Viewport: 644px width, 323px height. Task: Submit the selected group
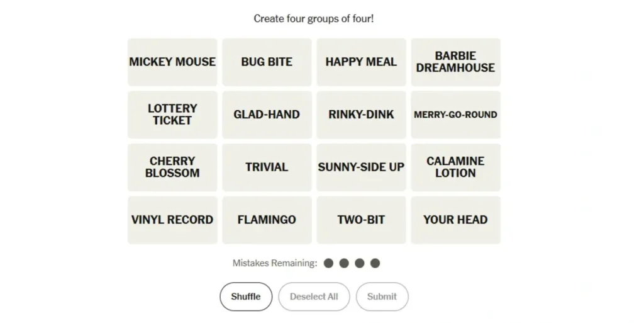click(x=382, y=297)
